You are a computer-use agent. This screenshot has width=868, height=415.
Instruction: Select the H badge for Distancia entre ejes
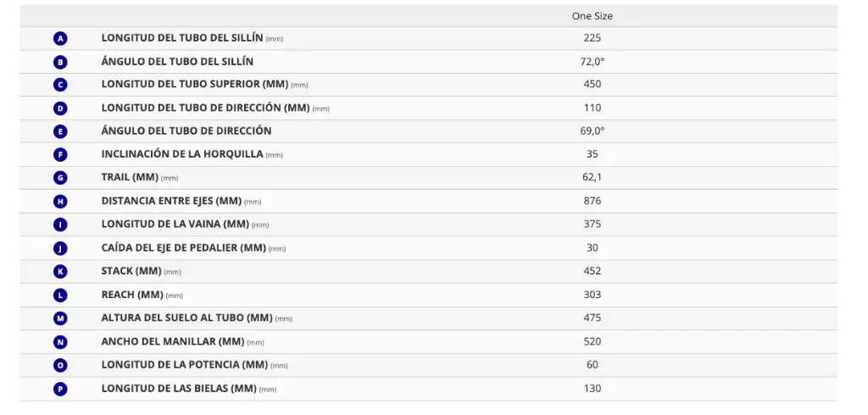[60, 202]
